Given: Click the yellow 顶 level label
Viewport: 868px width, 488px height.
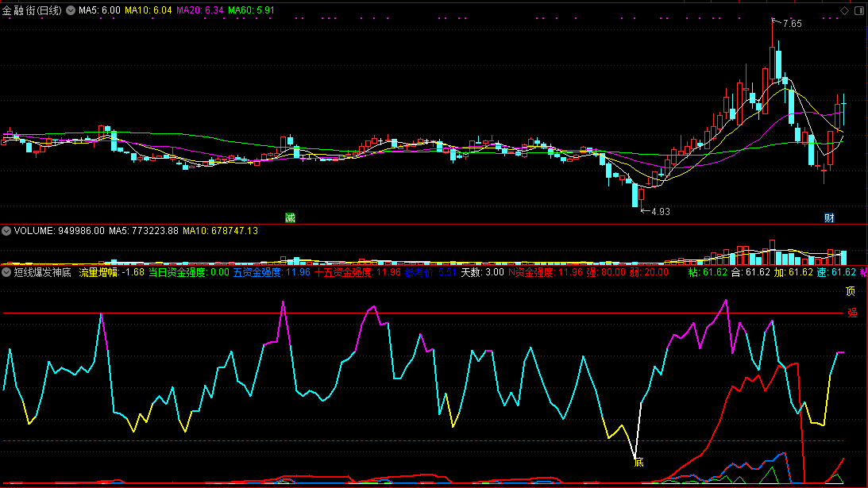Looking at the screenshot, I should click(851, 291).
